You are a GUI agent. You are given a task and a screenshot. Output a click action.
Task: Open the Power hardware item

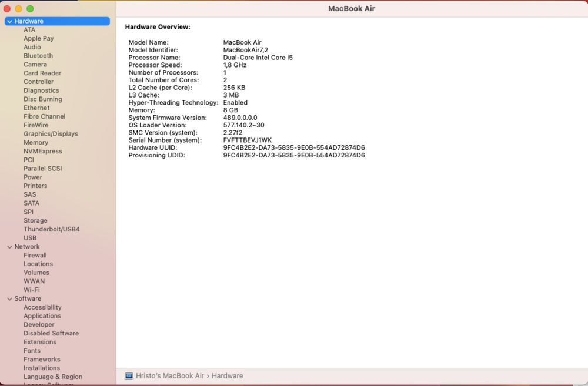pyautogui.click(x=33, y=177)
